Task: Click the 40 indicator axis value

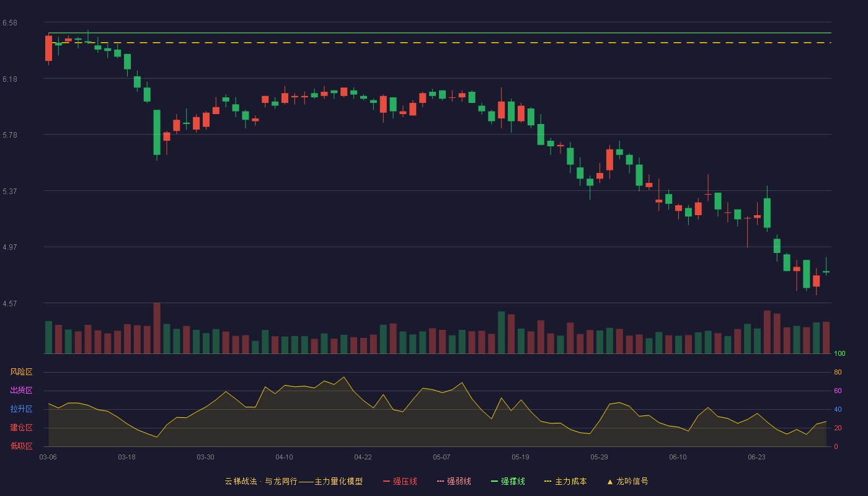Action: 838,409
